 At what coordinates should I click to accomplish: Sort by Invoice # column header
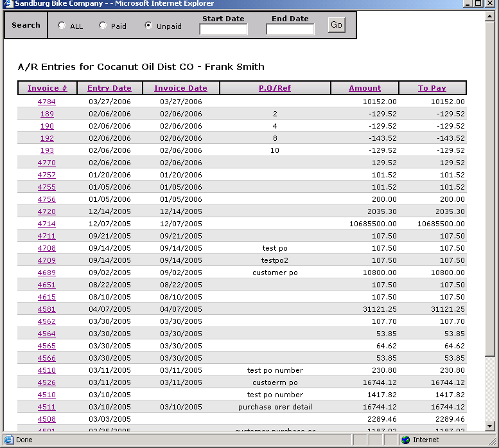coord(48,88)
